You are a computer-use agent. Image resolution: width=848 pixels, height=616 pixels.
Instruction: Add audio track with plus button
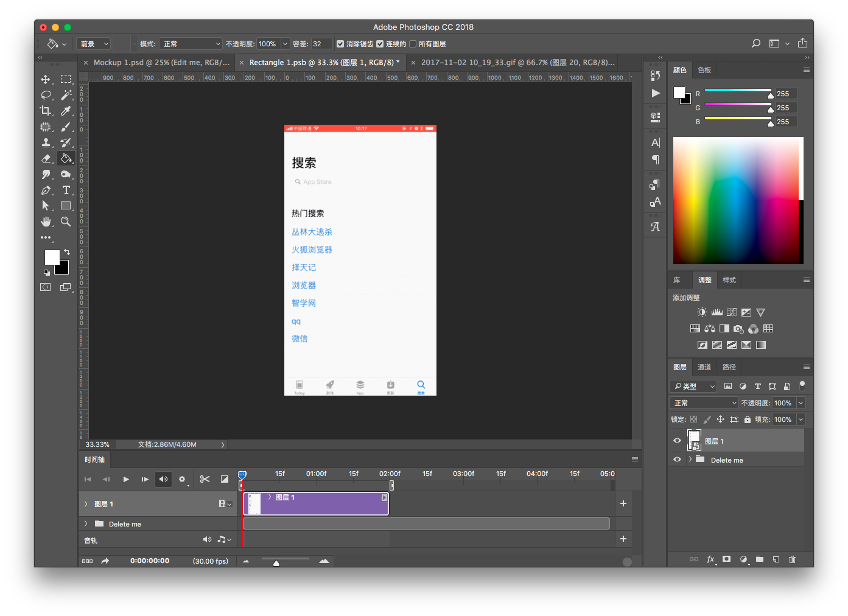click(x=623, y=539)
